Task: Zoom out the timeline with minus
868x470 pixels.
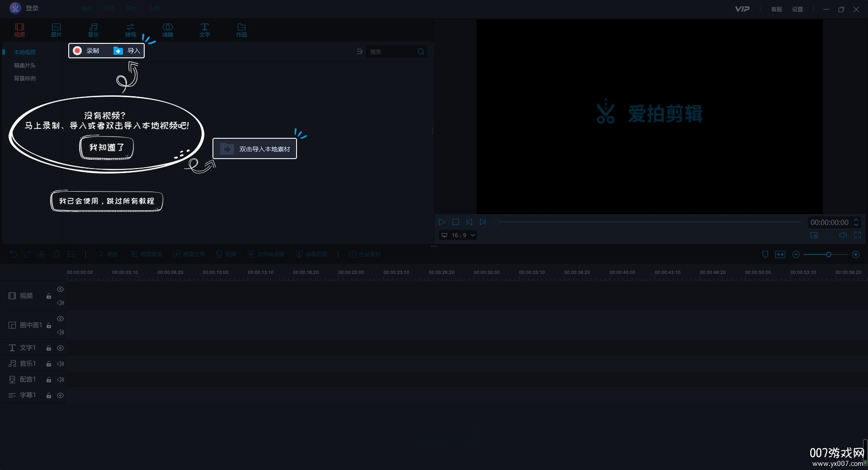Action: (796, 254)
